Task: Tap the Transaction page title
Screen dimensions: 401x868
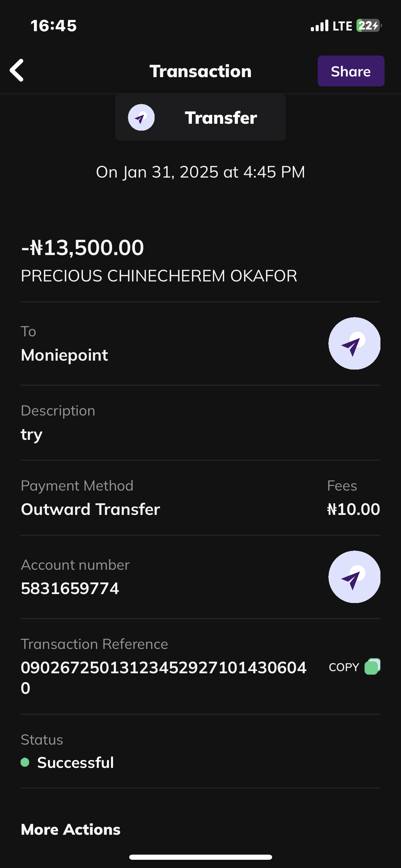Action: click(200, 71)
